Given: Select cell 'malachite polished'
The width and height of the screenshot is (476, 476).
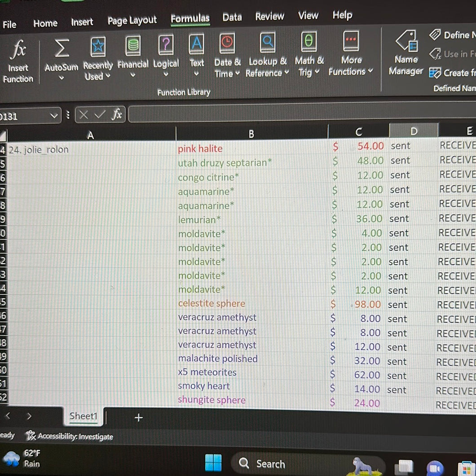Looking at the screenshot, I should [252, 358].
